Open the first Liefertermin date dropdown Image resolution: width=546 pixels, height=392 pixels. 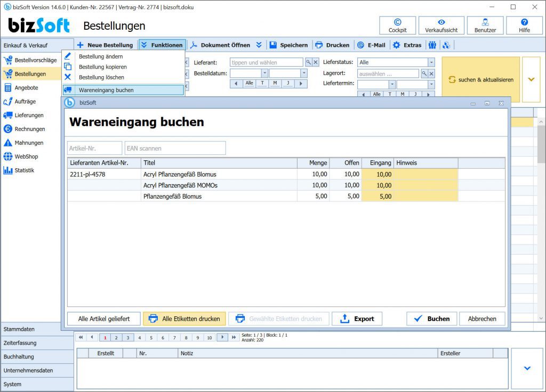pos(392,84)
